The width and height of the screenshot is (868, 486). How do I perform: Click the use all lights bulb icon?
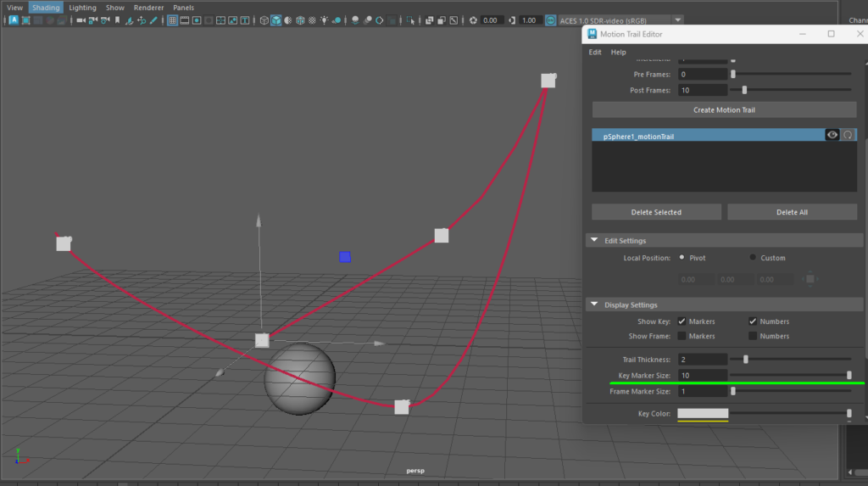(x=324, y=20)
